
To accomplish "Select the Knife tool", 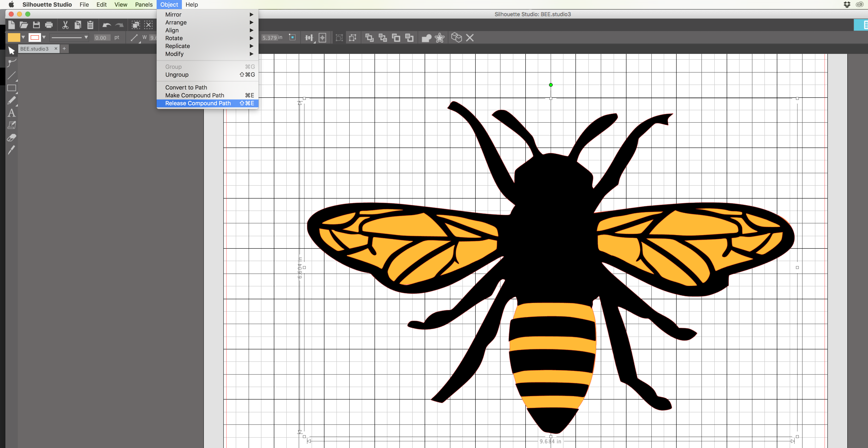I will coord(11,150).
